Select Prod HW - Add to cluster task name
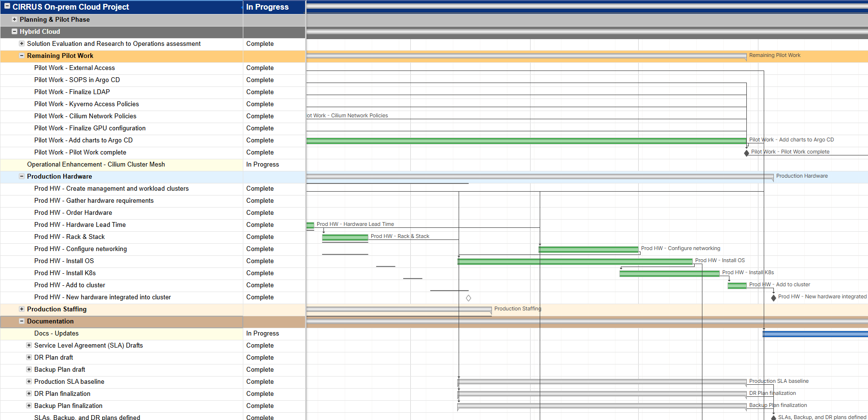Image resolution: width=868 pixels, height=420 pixels. coord(70,285)
